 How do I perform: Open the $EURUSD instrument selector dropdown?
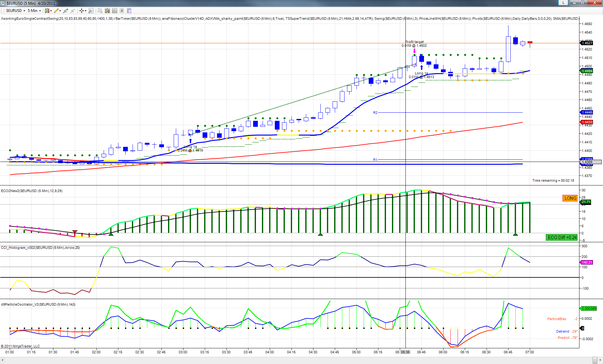point(16,11)
